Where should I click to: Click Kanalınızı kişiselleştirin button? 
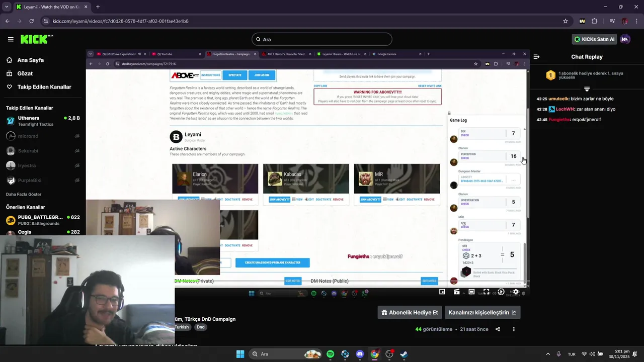482,312
